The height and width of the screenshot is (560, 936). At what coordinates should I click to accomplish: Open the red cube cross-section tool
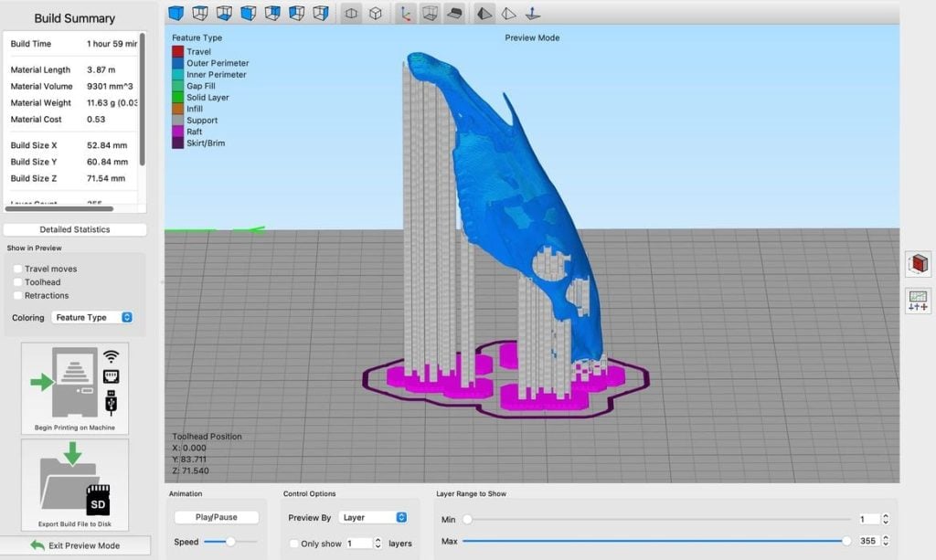click(x=918, y=265)
